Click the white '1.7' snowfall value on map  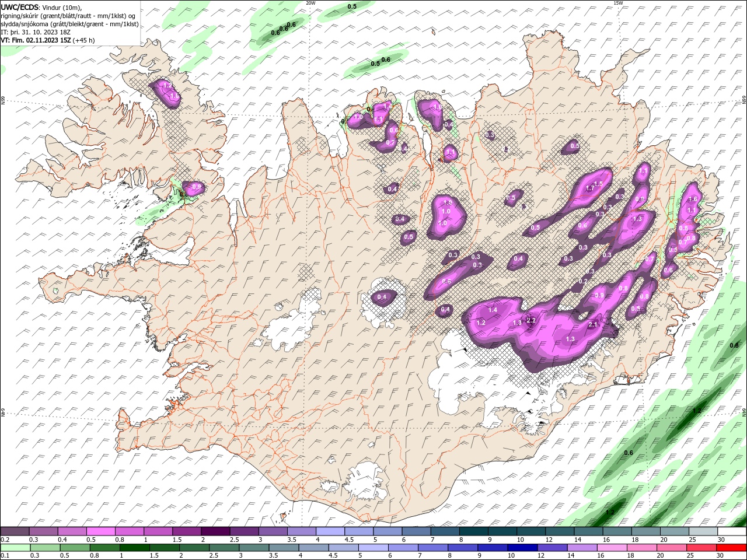click(x=589, y=188)
